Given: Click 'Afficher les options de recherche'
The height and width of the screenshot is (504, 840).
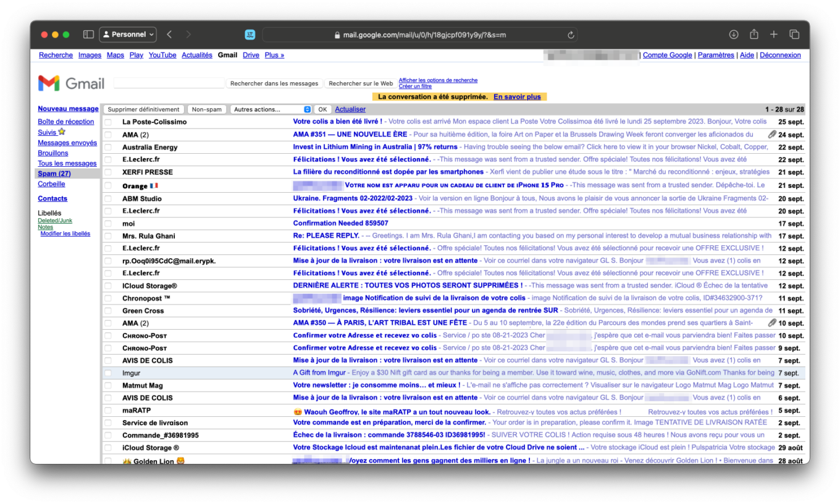Looking at the screenshot, I should click(x=438, y=80).
